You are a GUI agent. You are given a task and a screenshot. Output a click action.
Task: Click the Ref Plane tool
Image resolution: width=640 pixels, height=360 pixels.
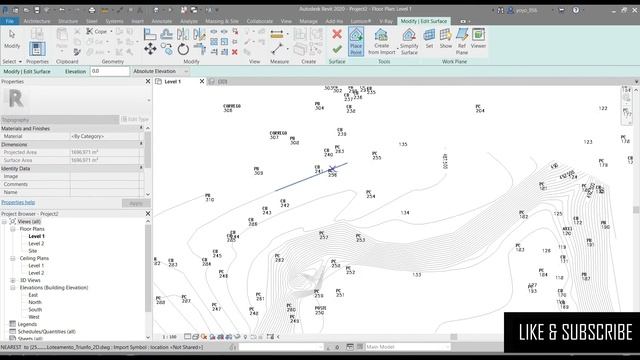[462, 41]
